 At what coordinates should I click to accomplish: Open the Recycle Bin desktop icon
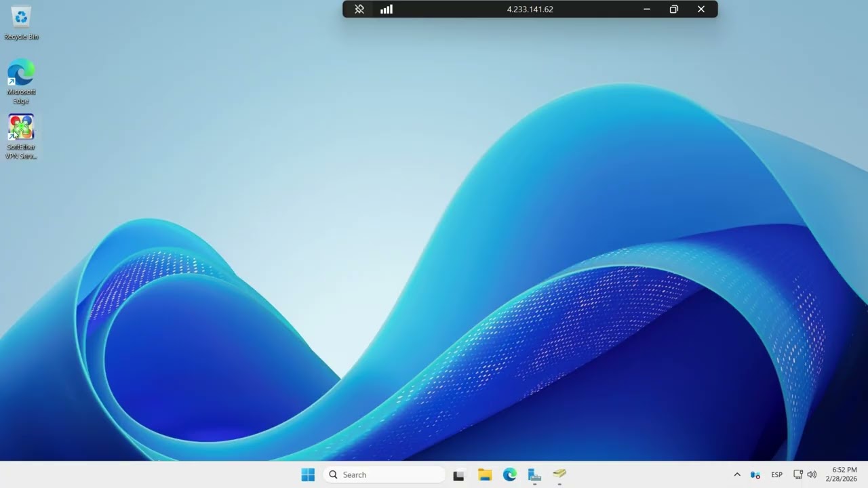point(21,24)
